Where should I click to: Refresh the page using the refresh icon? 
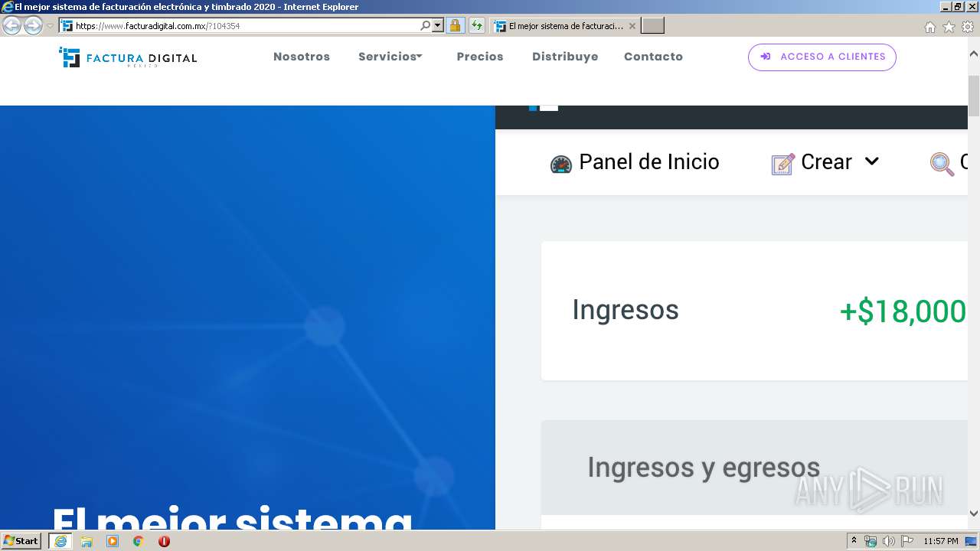[x=477, y=25]
